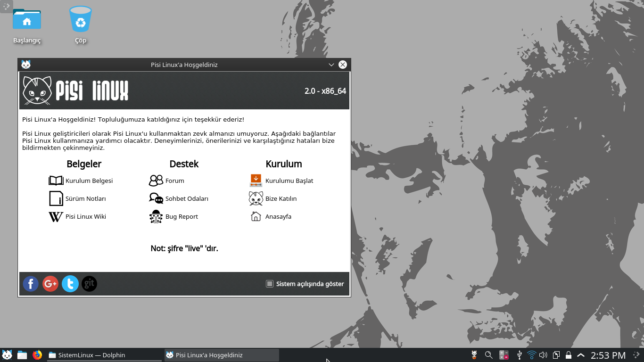Click the Sürüm Notları info-page icon
Image resolution: width=644 pixels, height=362 pixels.
[x=56, y=198]
